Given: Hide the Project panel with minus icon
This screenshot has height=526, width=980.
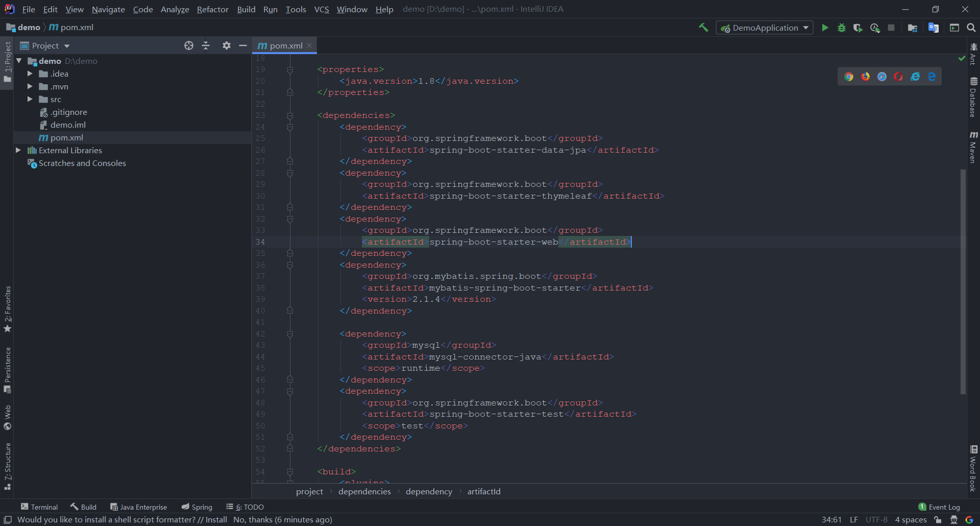Looking at the screenshot, I should tap(243, 45).
